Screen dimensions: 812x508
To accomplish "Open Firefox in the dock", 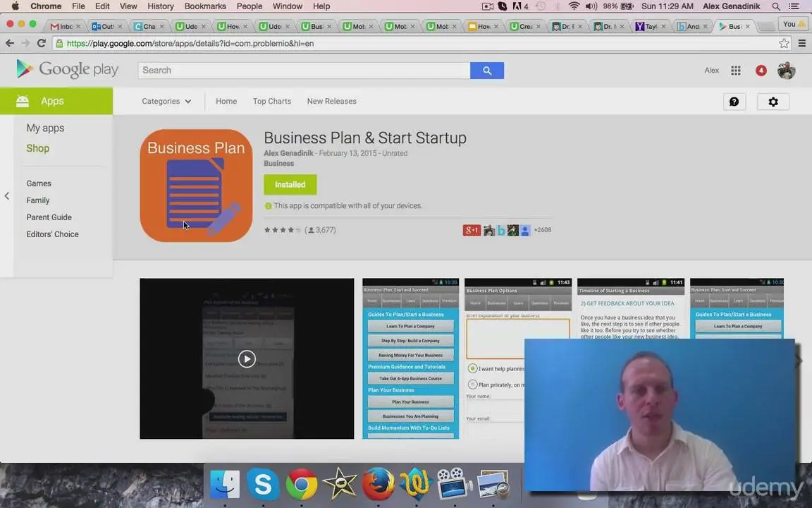I will 378,484.
